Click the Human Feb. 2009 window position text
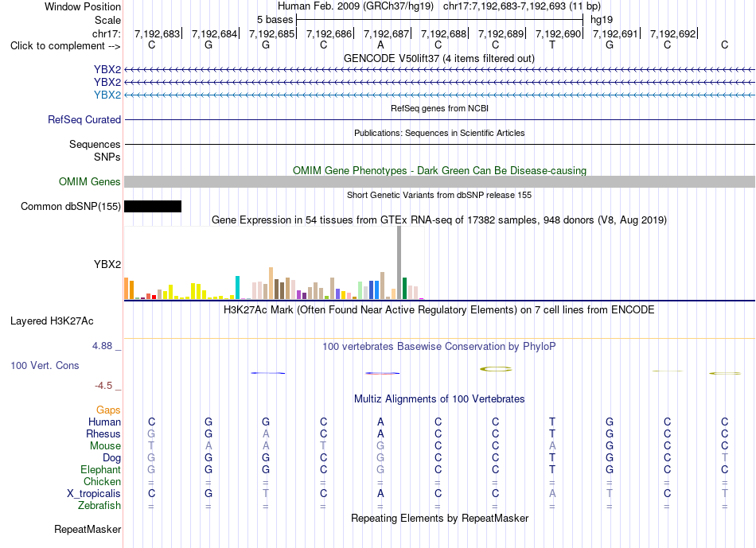Viewport: 756px width, 548px height. [x=439, y=6]
